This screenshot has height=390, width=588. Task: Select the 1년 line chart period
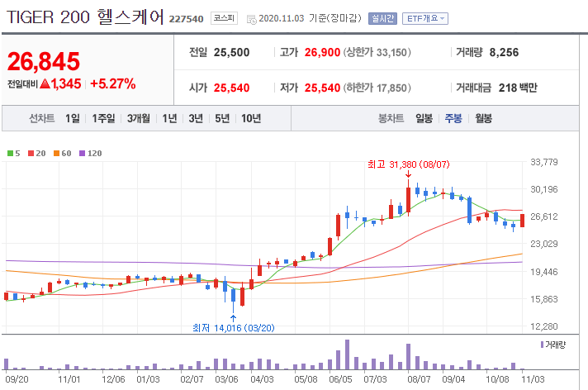click(x=169, y=119)
